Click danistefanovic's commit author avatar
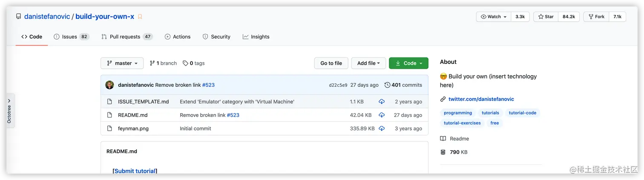644x180 pixels. coord(109,85)
